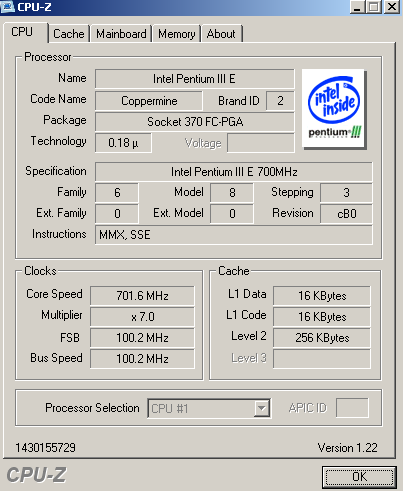This screenshot has width=403, height=491.
Task: Maximize the CPU-Z window
Action: pyautogui.click(x=373, y=7)
